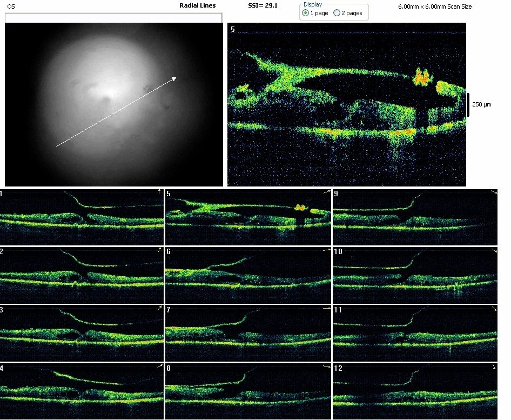
Task: Pick radial scan thumbnail 7
Action: click(x=248, y=333)
